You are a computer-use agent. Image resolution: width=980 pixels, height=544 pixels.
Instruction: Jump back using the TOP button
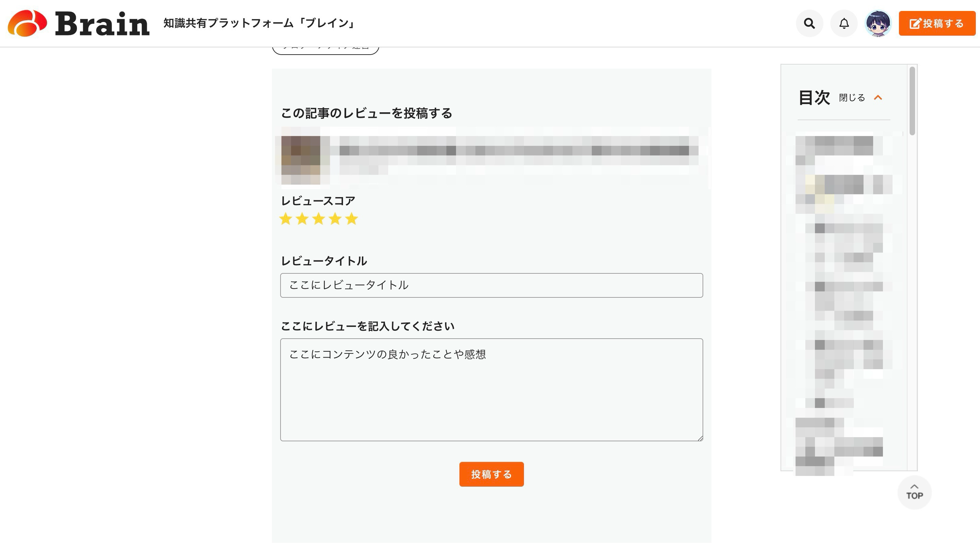tap(914, 492)
